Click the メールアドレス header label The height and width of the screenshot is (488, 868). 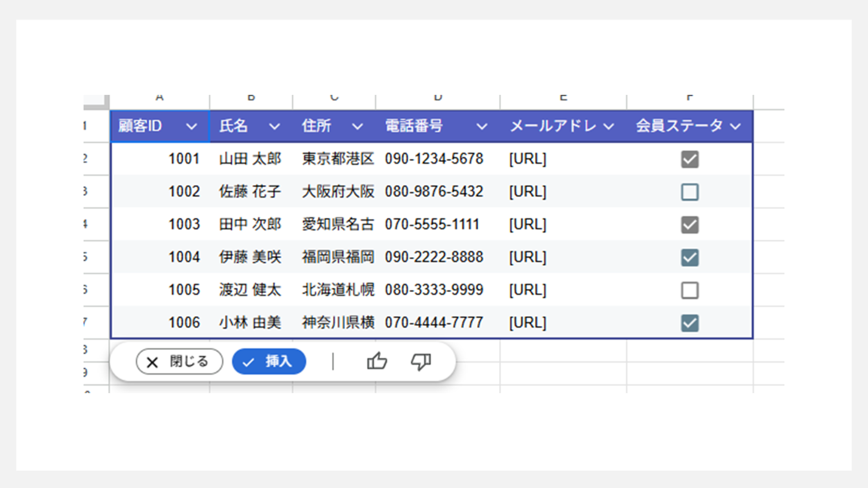pyautogui.click(x=553, y=126)
